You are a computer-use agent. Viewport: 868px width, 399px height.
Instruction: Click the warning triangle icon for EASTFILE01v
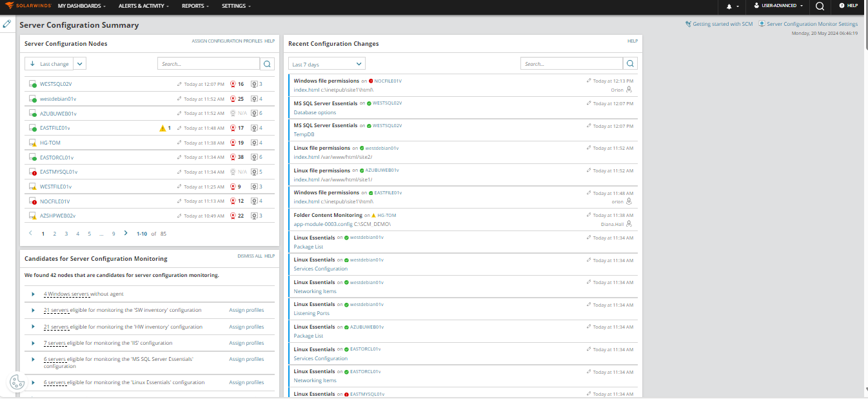click(163, 128)
